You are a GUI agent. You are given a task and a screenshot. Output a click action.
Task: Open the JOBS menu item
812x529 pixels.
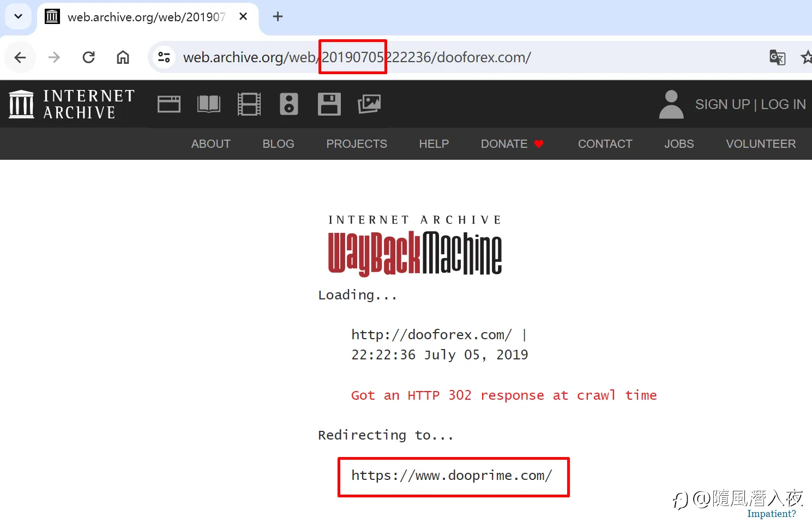tap(679, 144)
